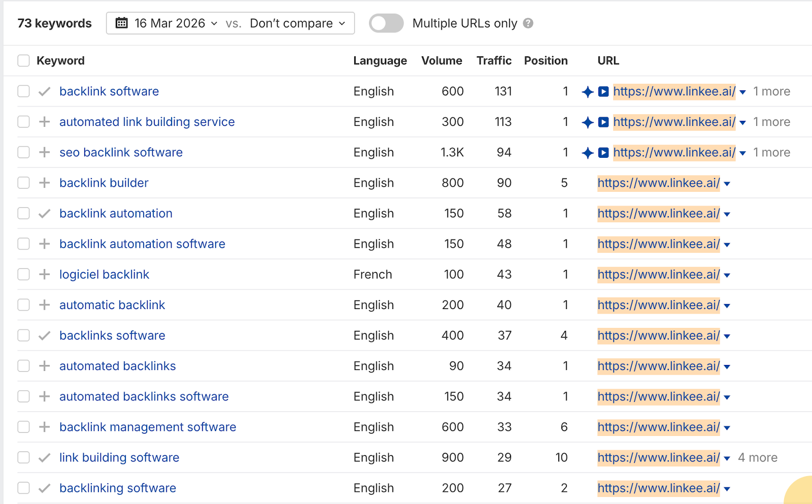Check the select-all checkbox in Keyword header
812x504 pixels.
point(23,61)
